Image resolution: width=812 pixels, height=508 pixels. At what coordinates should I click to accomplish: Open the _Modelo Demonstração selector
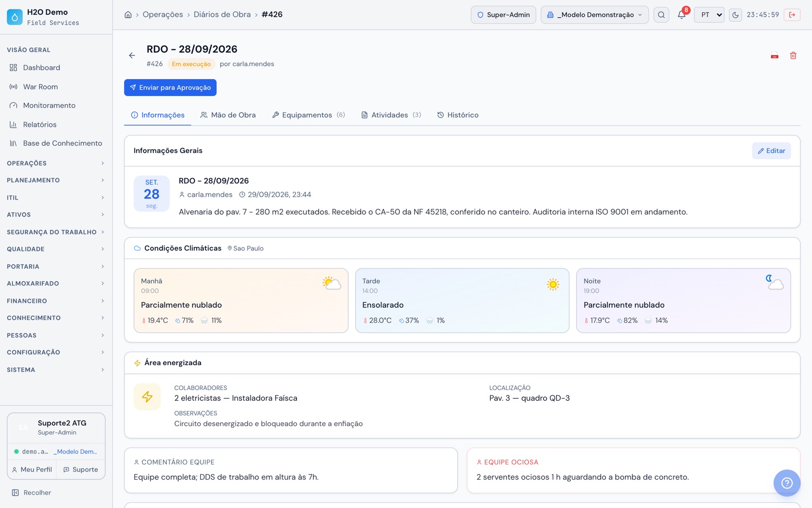click(594, 15)
